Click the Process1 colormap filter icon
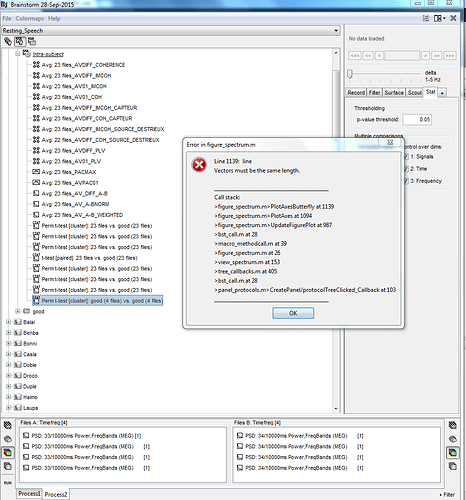Screen dimensions: 466x500 pyautogui.click(x=8, y=452)
